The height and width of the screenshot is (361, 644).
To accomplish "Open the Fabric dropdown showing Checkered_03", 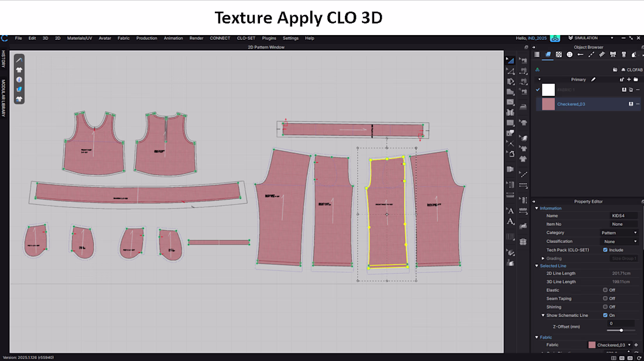I will click(x=609, y=345).
